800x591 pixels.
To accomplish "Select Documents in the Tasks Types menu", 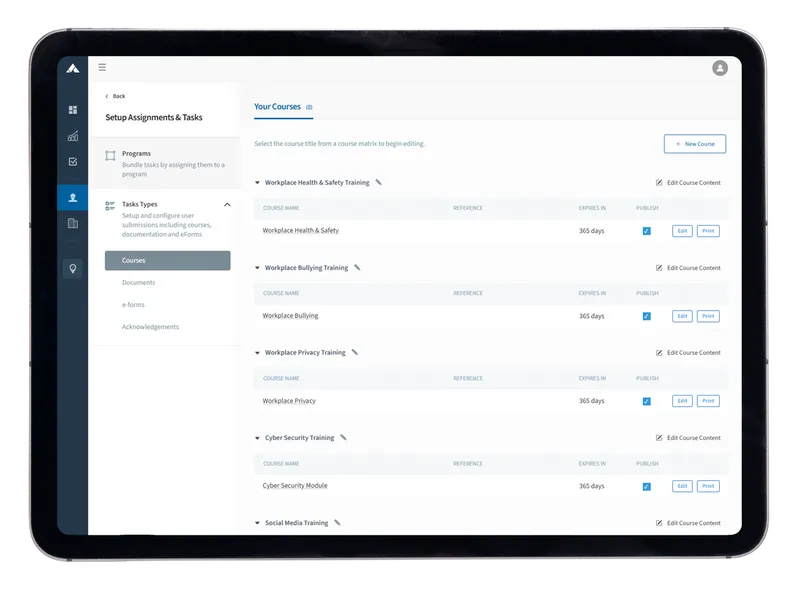I will [139, 283].
